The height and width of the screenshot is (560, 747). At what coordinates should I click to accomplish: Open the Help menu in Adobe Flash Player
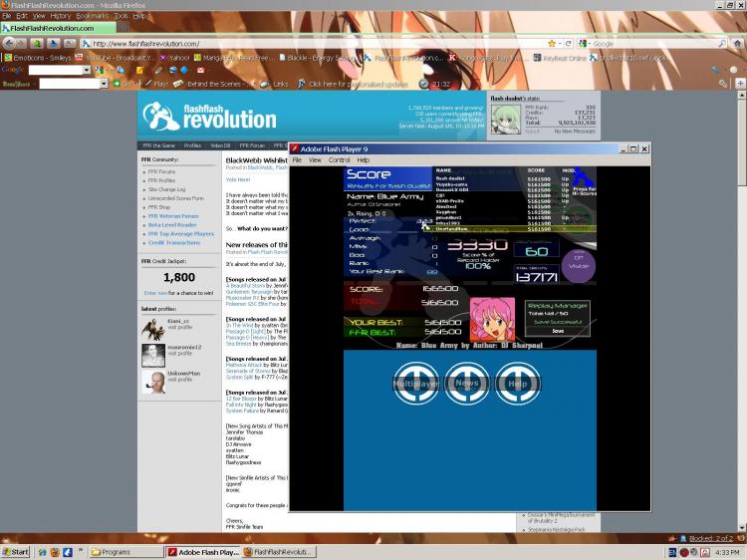click(x=363, y=160)
